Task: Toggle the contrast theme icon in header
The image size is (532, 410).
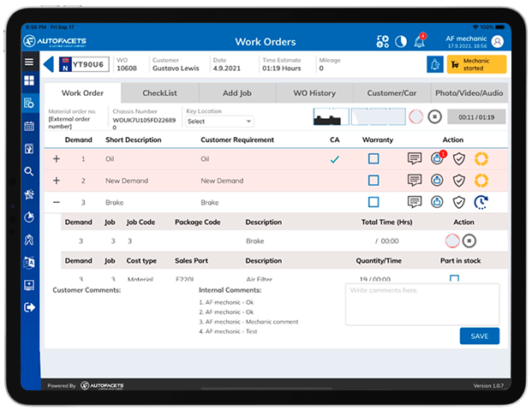Action: 401,42
